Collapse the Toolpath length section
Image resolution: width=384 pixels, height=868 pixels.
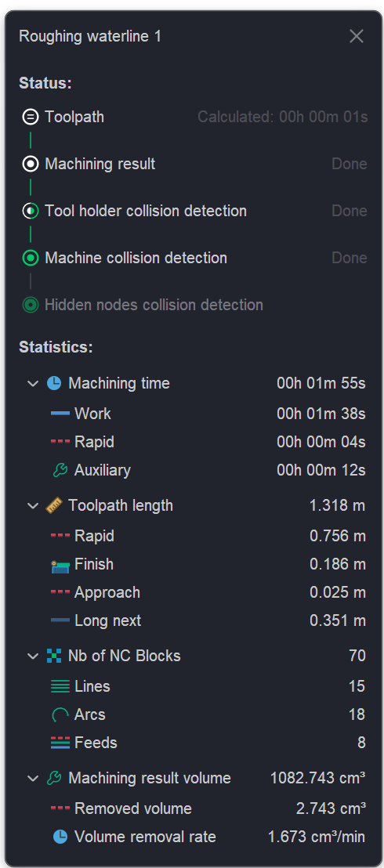[33, 506]
